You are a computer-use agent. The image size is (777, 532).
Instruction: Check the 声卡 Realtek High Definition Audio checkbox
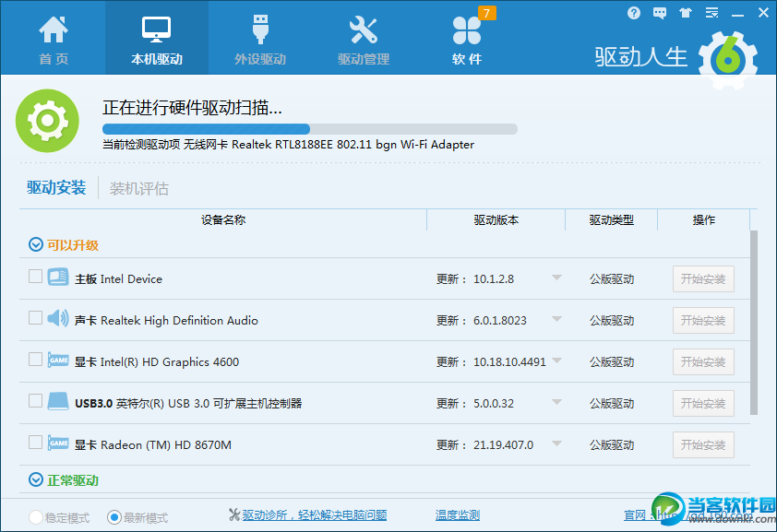pos(35,317)
